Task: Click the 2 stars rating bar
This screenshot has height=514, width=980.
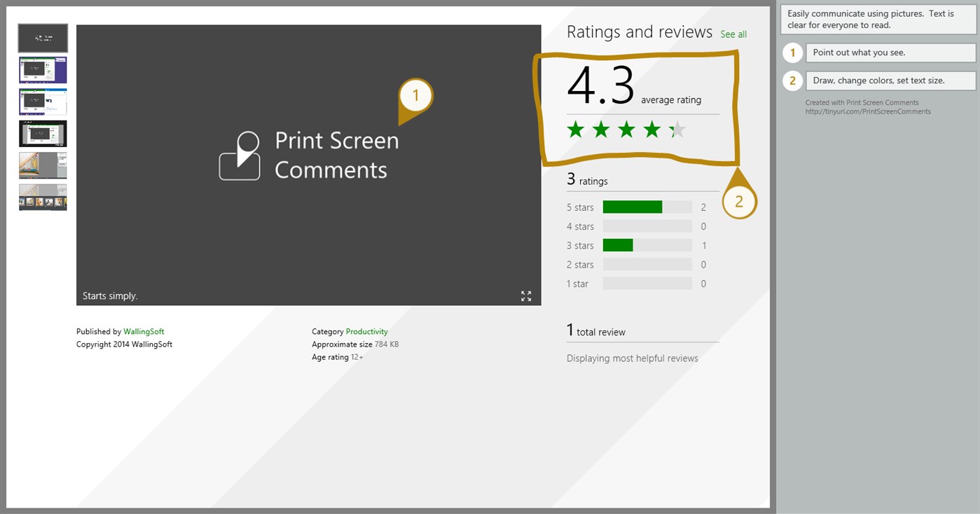Action: 647,265
